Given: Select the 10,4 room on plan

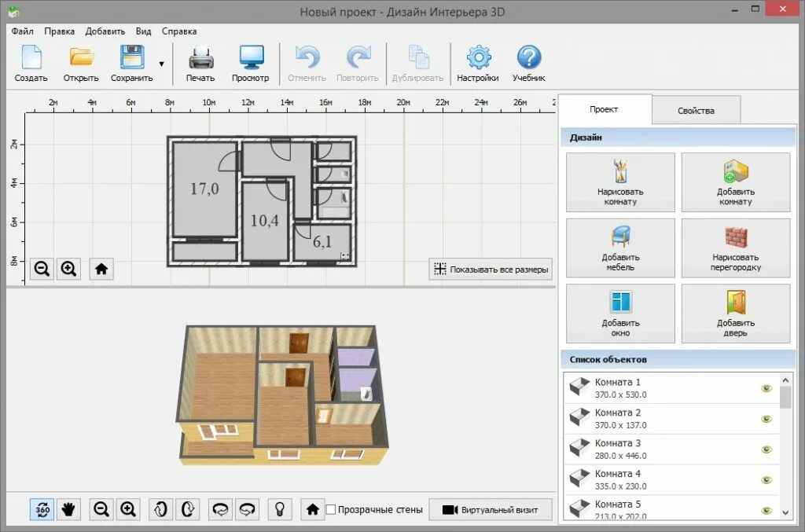Looking at the screenshot, I should point(265,221).
